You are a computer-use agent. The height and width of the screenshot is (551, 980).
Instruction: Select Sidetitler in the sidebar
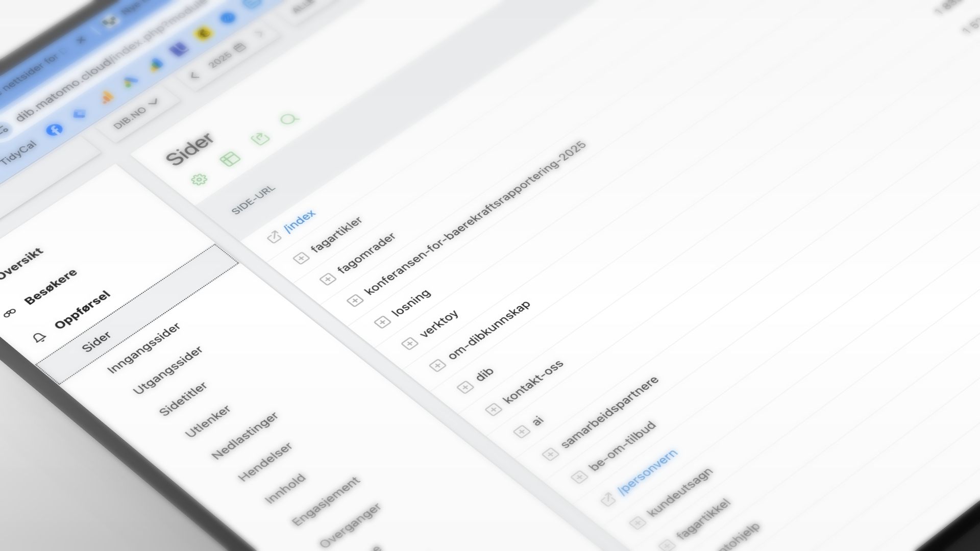(x=183, y=398)
